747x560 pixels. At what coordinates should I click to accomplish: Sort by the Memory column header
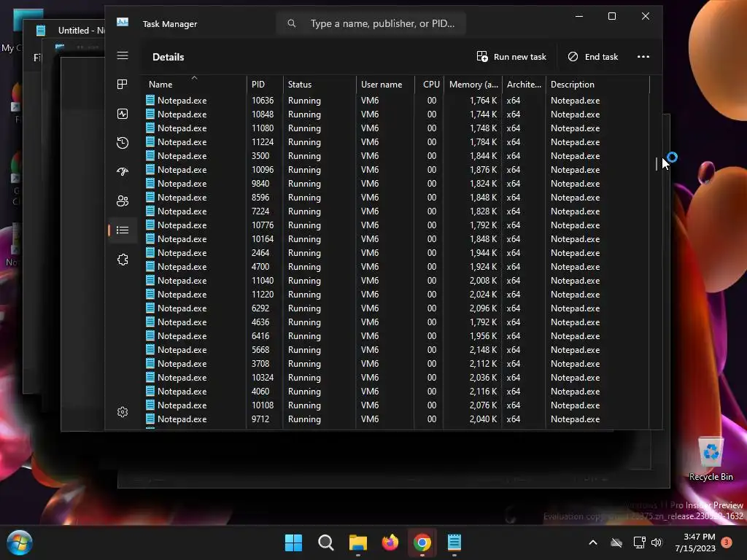coord(473,85)
